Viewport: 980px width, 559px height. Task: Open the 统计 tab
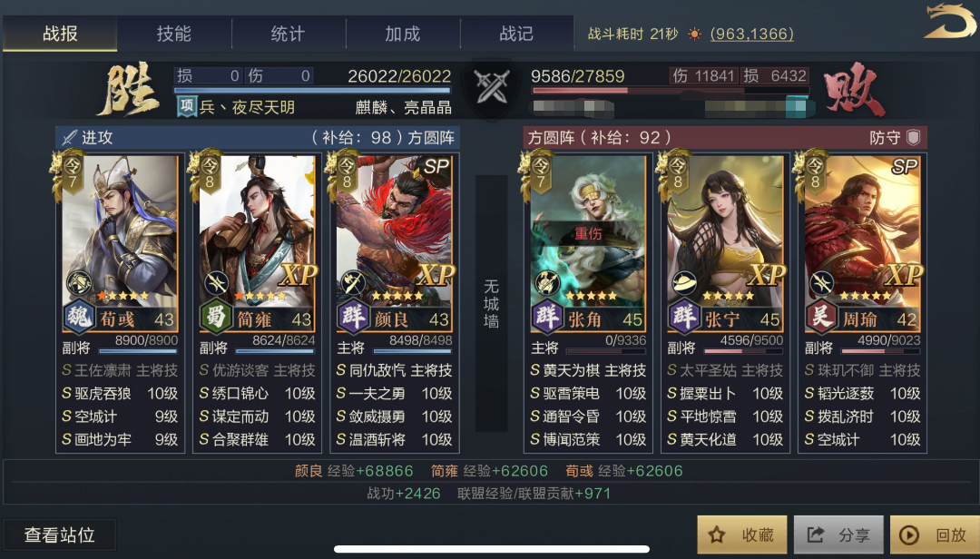(289, 34)
